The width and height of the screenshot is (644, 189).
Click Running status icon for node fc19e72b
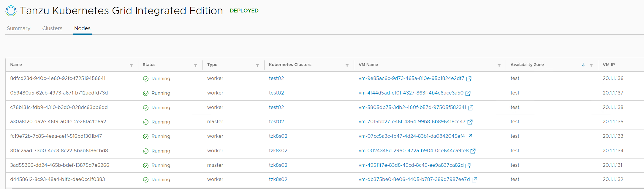(146, 137)
